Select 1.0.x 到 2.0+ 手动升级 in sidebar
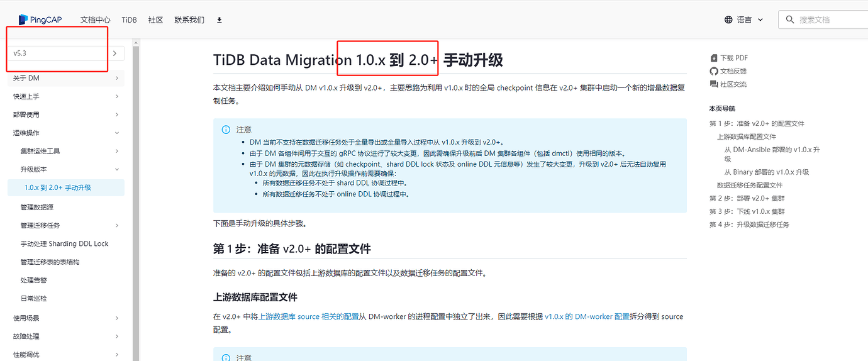Viewport: 868px width, 361px height. pos(66,187)
